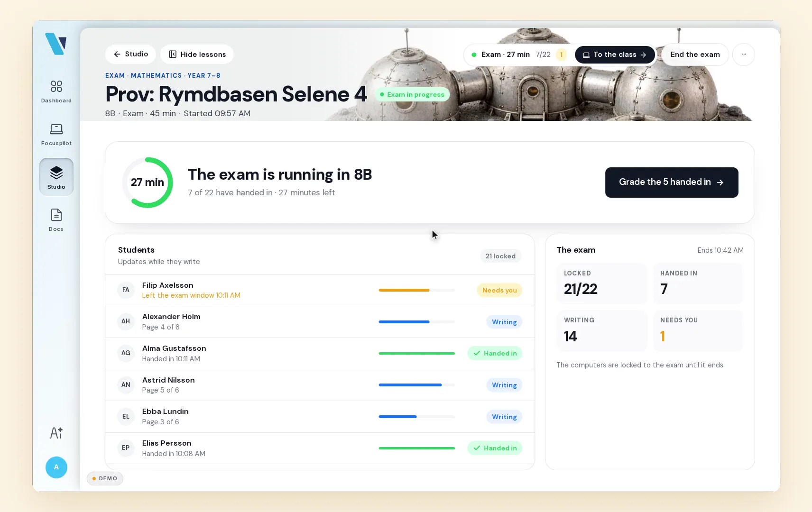The width and height of the screenshot is (812, 512).
Task: Select the Studio sidebar icon
Action: (x=56, y=177)
